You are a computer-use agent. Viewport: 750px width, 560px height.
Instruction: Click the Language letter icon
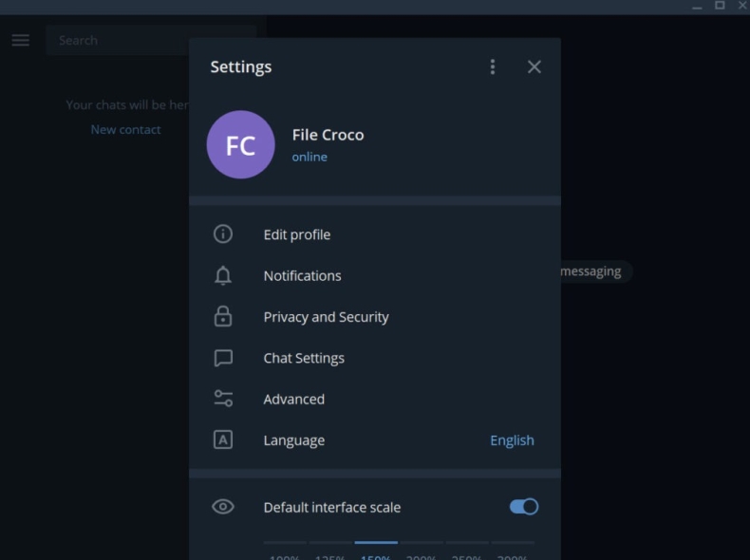[x=223, y=440]
